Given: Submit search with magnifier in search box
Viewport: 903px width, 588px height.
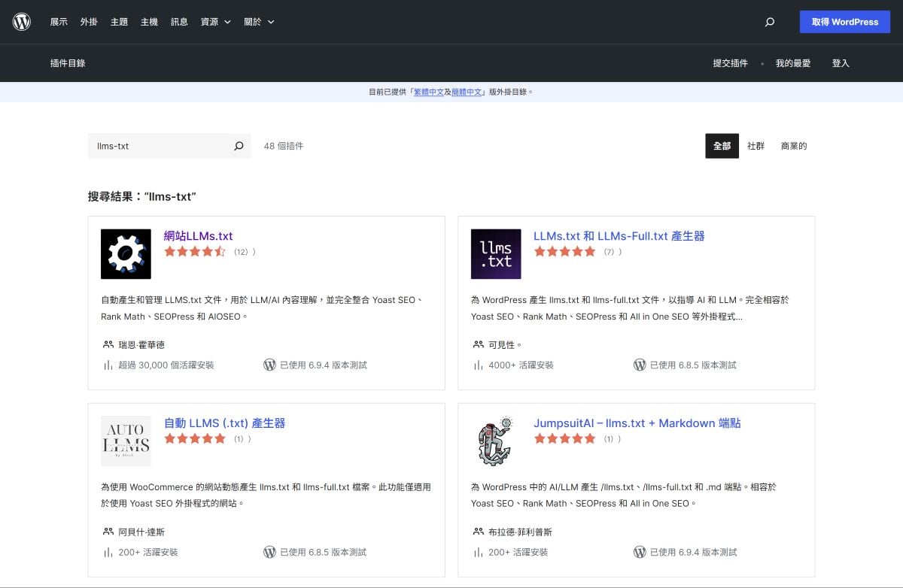Looking at the screenshot, I should point(239,146).
